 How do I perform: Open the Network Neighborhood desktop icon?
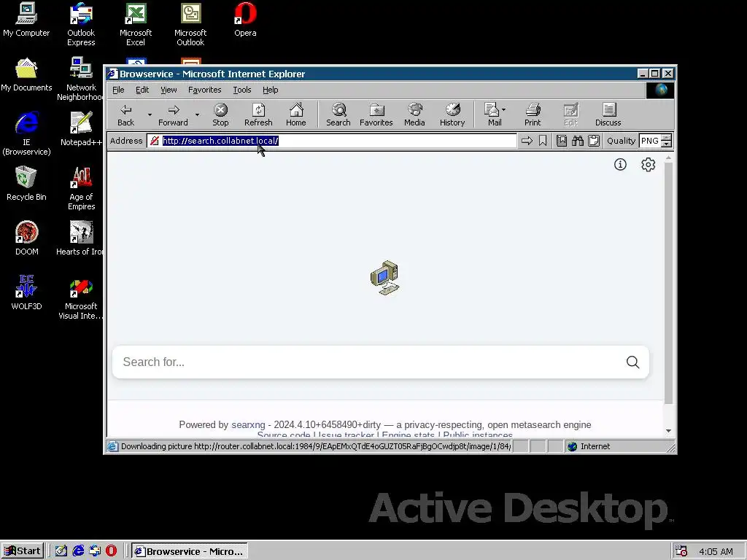pyautogui.click(x=81, y=79)
